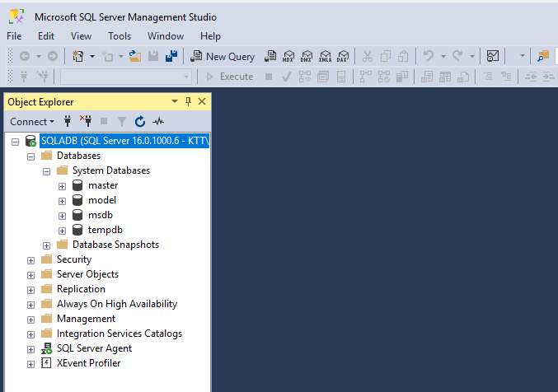The image size is (558, 392).
Task: Select the Security folder
Action: (74, 259)
